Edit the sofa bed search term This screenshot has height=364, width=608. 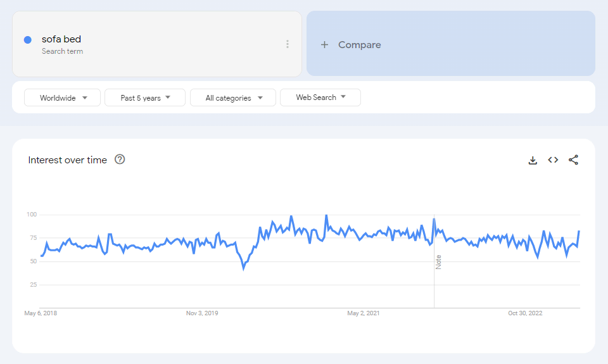[61, 39]
